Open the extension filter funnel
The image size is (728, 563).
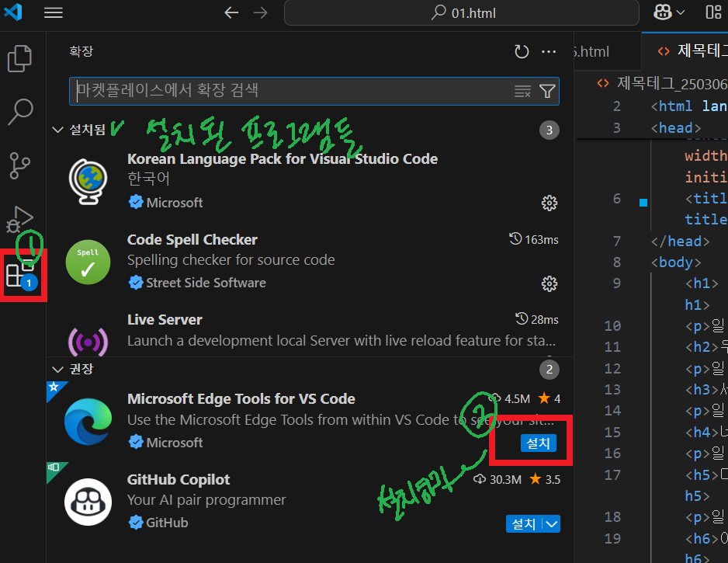[547, 91]
